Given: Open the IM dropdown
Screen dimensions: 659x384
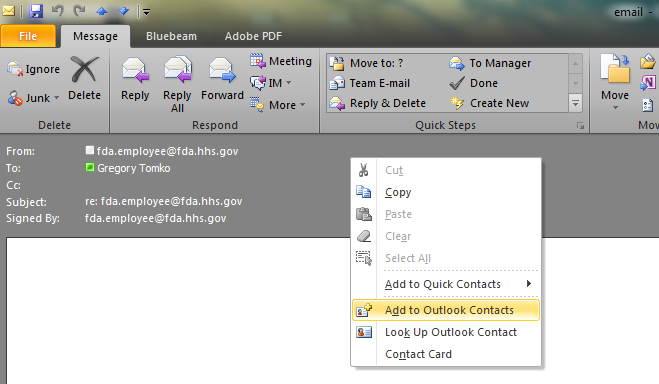Looking at the screenshot, I should [271, 83].
